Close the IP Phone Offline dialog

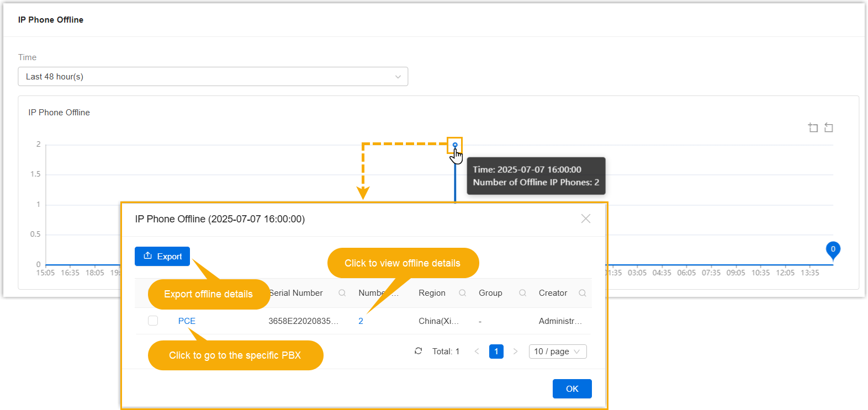[x=586, y=219]
